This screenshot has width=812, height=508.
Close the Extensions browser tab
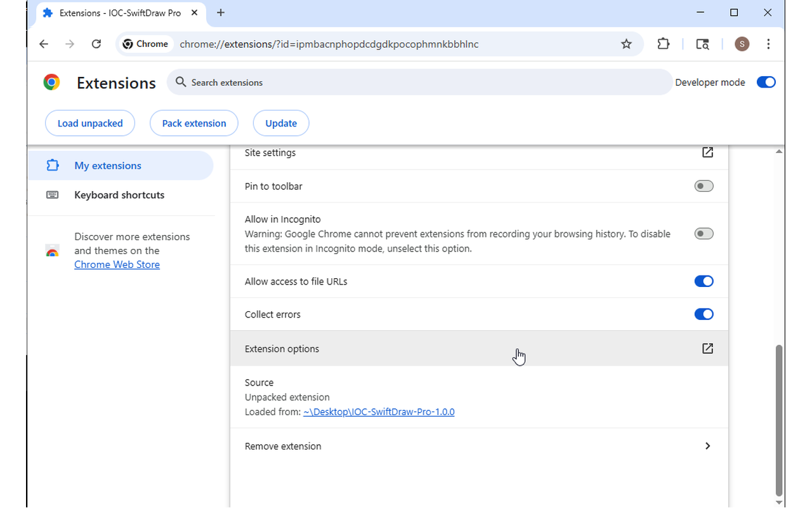click(x=193, y=13)
